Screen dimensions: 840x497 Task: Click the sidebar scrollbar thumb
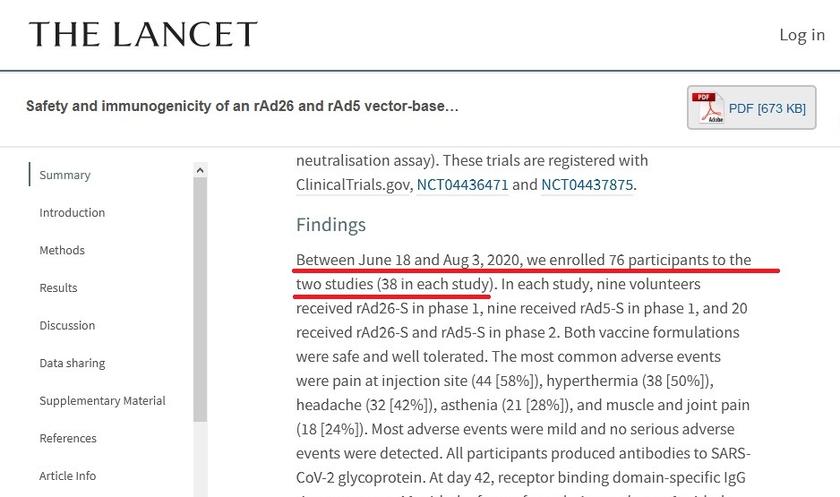point(200,300)
